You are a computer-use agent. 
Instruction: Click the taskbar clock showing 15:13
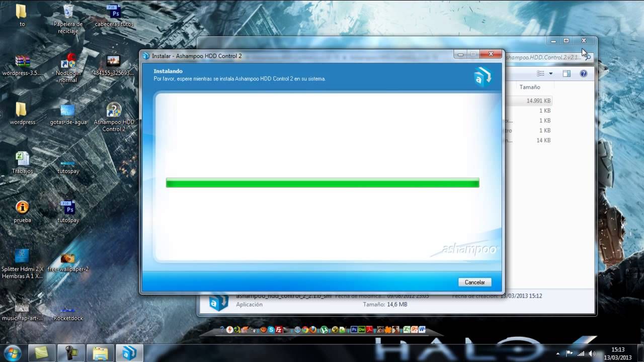tap(618, 353)
